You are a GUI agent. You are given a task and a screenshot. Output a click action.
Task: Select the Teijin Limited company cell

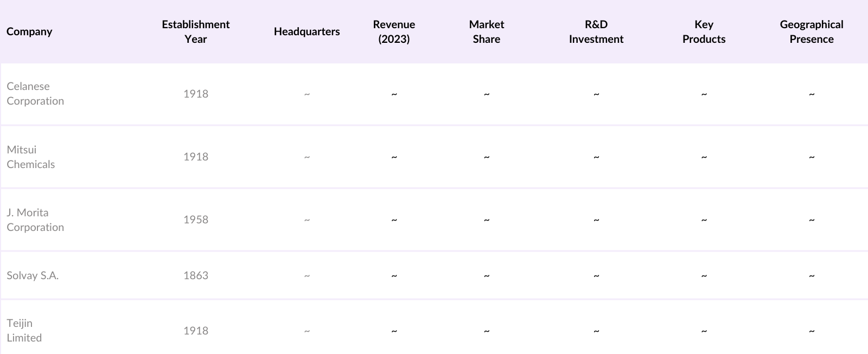coord(24,330)
